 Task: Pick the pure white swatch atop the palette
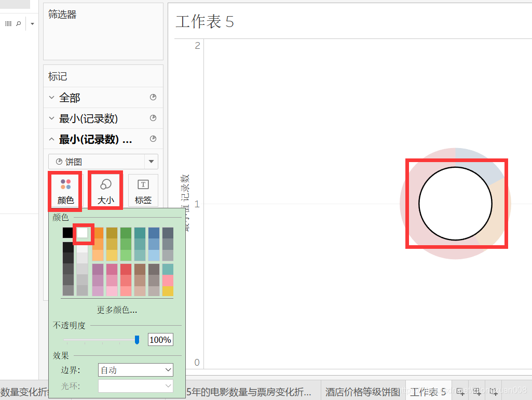click(x=83, y=233)
